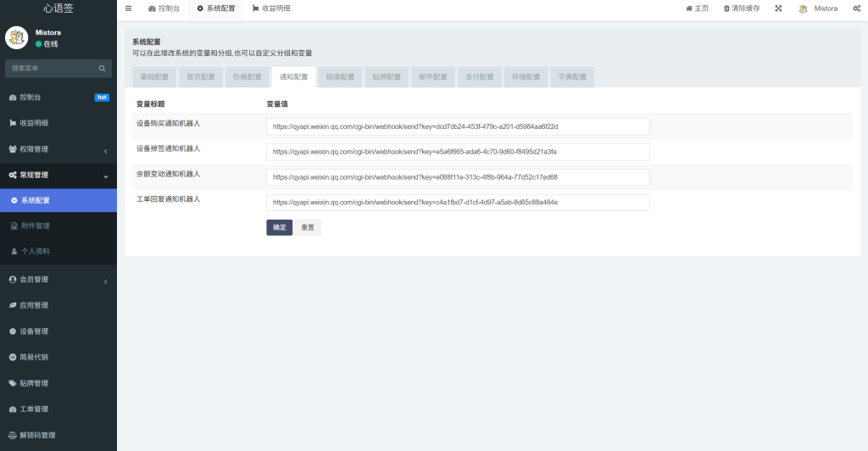Open the 控制台 tab in the top bar
The image size is (868, 451).
[x=164, y=8]
